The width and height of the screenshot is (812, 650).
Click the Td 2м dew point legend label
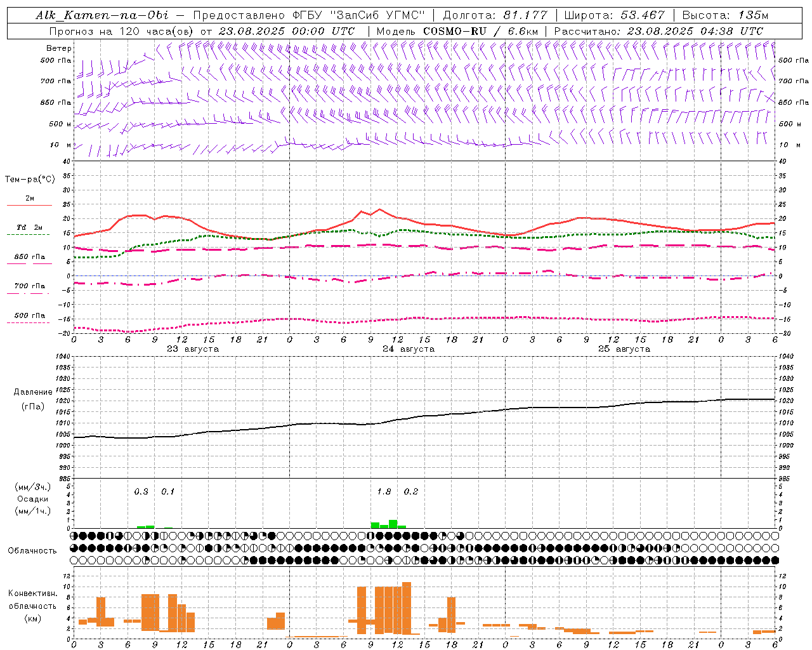(x=30, y=227)
